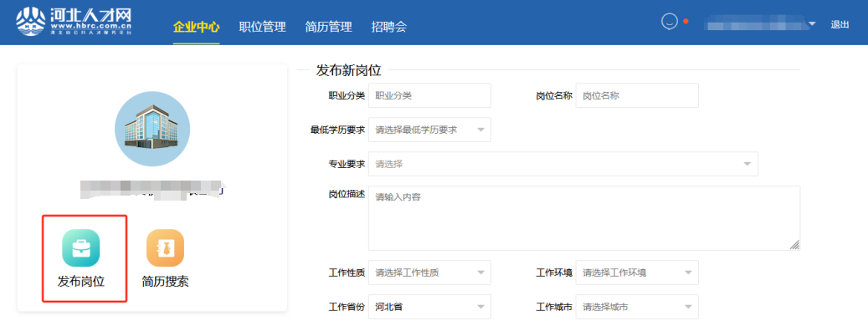Click the company building avatar image
Viewport: 868px width, 321px height.
pos(152,129)
